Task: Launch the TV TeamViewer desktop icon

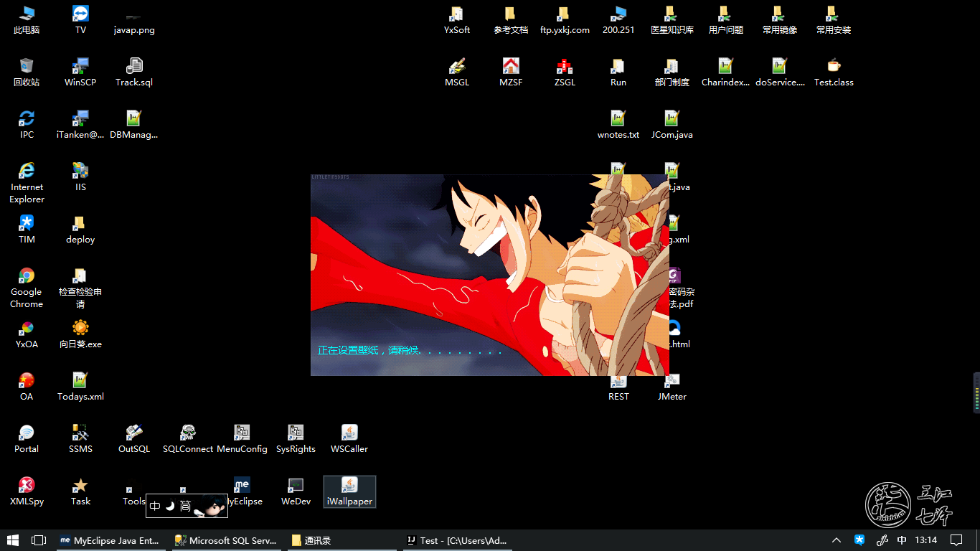Action: 80,20
